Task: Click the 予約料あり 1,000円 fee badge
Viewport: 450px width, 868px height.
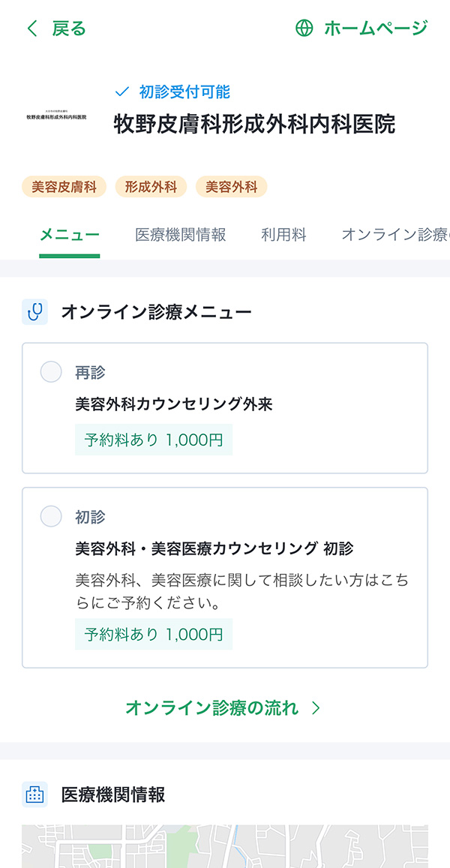Action: click(154, 440)
